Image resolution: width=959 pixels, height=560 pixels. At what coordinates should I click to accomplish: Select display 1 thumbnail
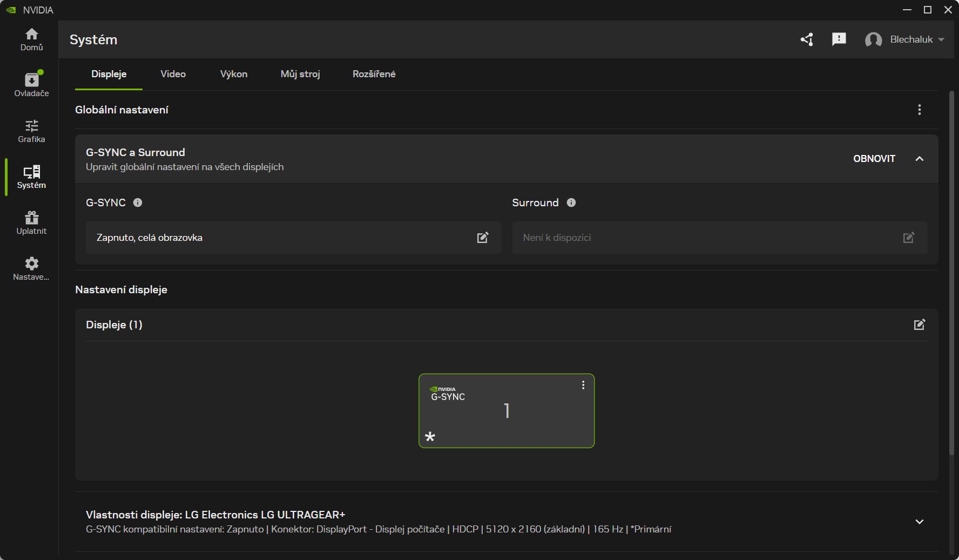(506, 411)
